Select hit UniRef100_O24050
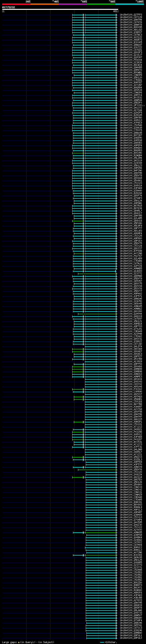Image resolution: width=146 pixels, height=644 pixels. [x=131, y=301]
